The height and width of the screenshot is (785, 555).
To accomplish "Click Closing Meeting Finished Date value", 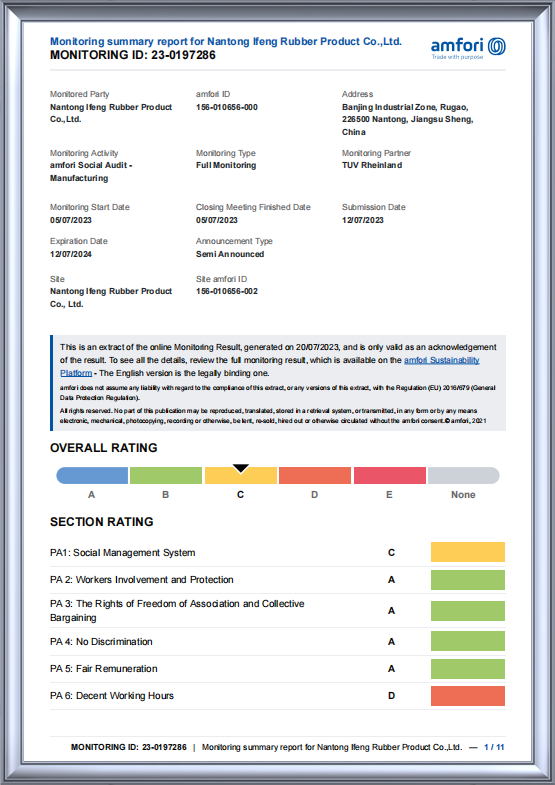I will coord(217,220).
